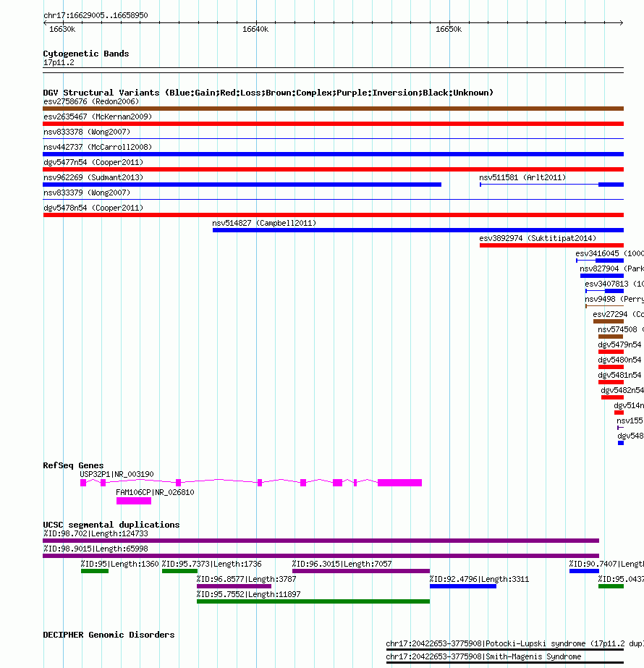644x668 pixels.
Task: Click the nsv442737 (McCarroll2008) variant label
Action: coord(98,147)
